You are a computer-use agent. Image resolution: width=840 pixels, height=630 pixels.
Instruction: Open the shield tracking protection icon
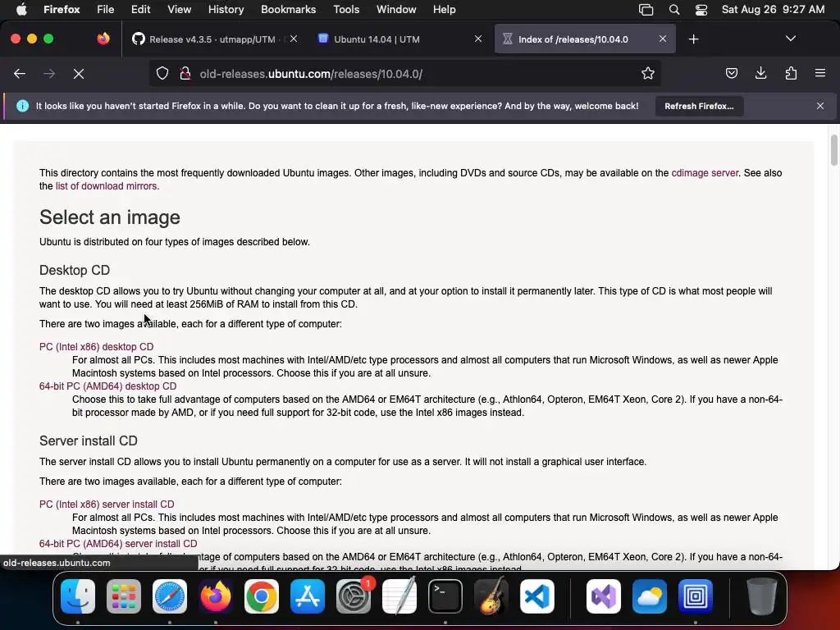click(162, 74)
